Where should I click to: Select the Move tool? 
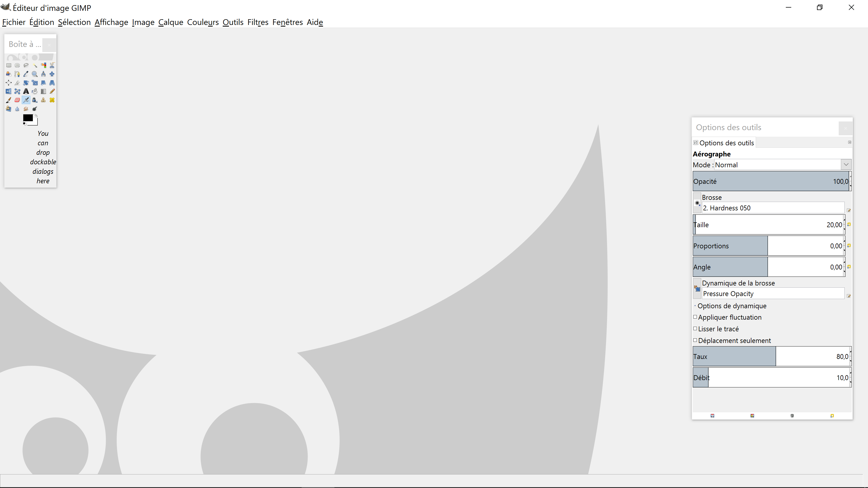52,74
